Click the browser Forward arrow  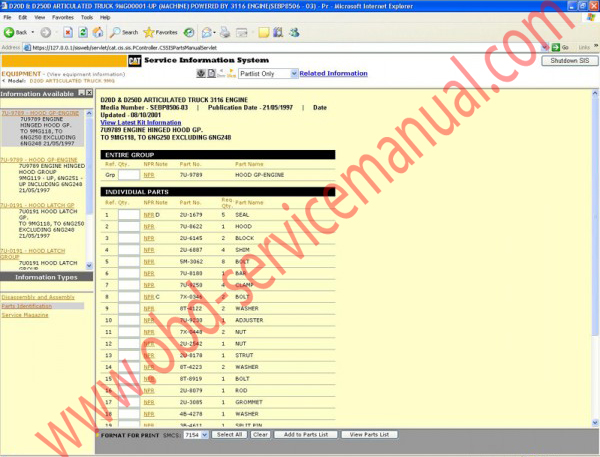(46, 33)
